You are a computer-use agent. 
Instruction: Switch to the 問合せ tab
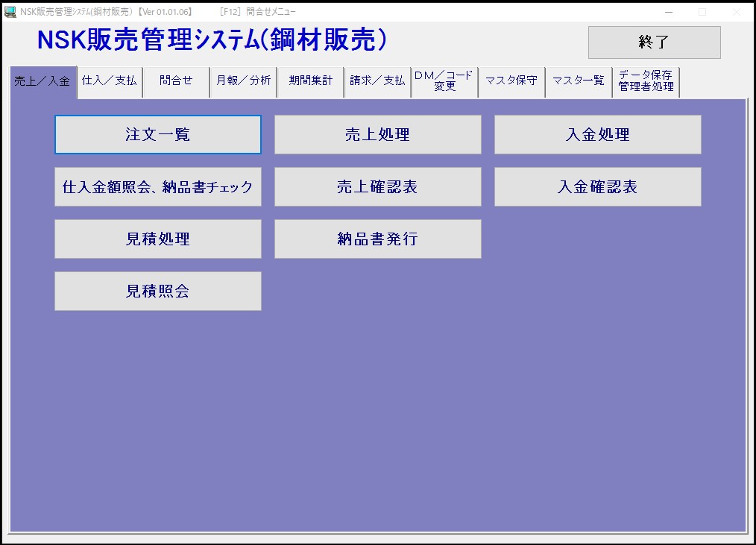[x=177, y=81]
